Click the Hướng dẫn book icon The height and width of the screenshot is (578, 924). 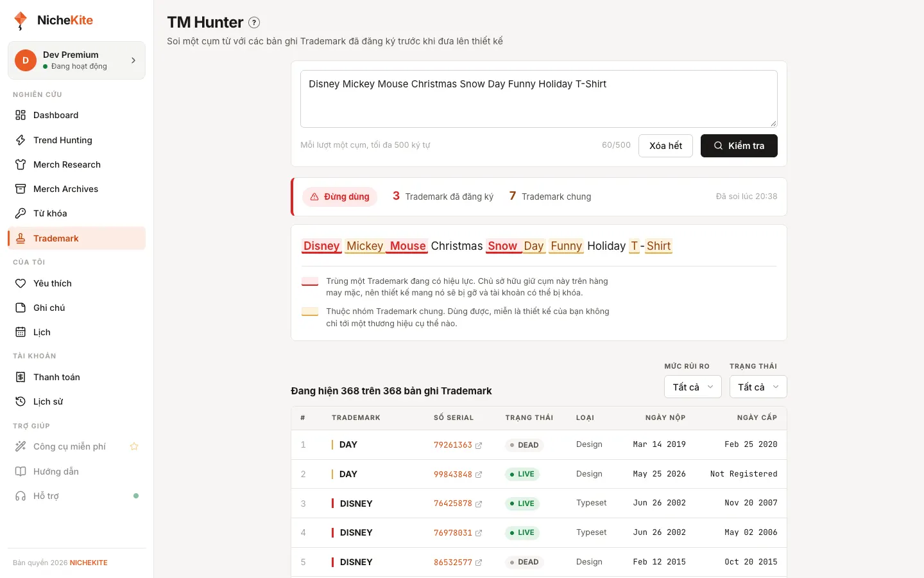(21, 471)
